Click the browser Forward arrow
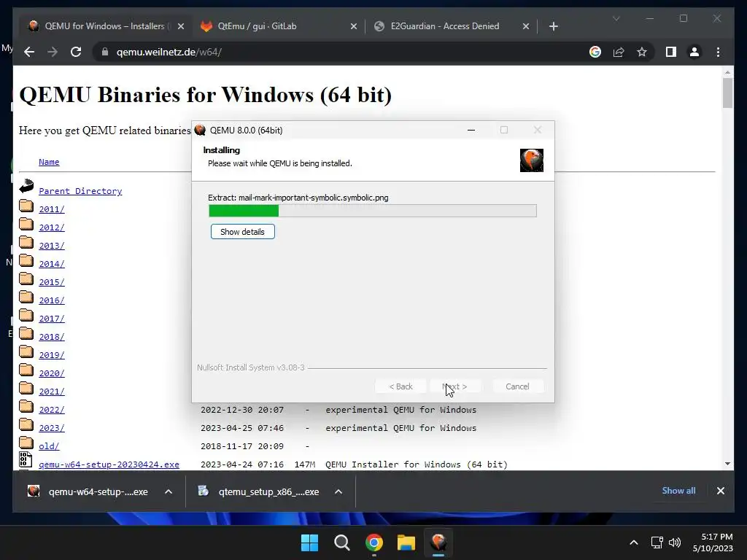747x560 pixels. point(53,52)
